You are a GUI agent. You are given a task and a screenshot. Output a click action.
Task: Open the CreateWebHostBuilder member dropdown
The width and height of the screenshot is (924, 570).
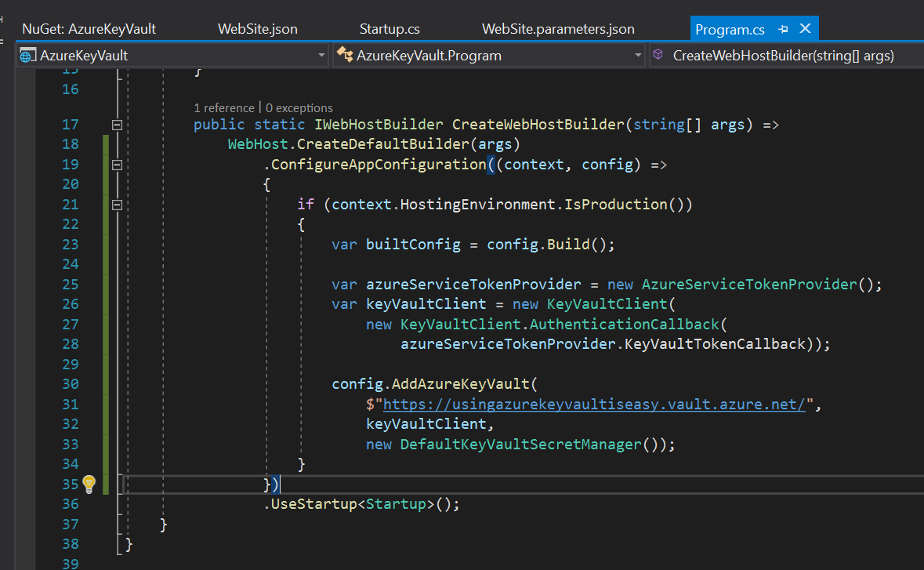[x=786, y=56]
